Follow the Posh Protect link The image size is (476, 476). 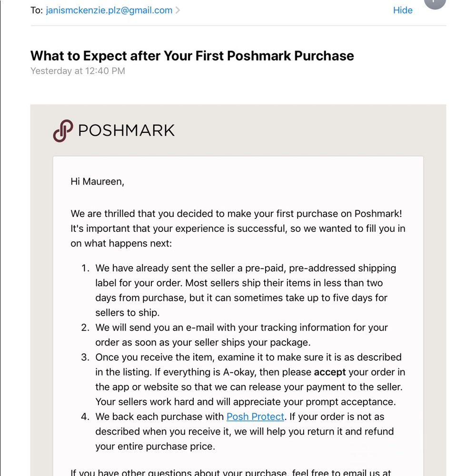pyautogui.click(x=255, y=416)
